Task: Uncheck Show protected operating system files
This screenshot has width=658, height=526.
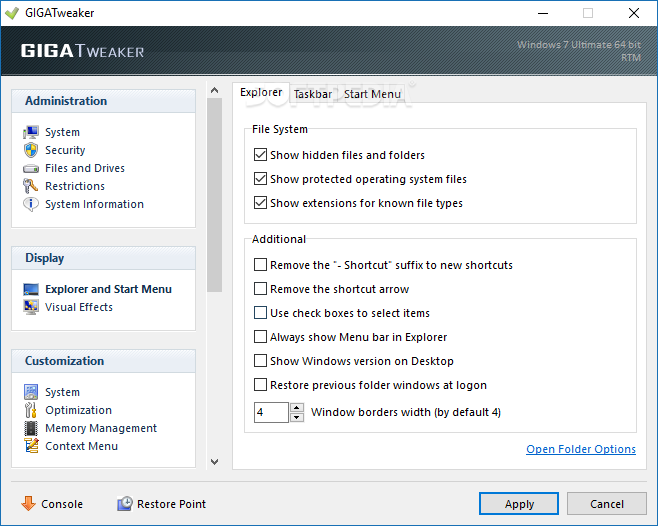Action: coord(260,178)
